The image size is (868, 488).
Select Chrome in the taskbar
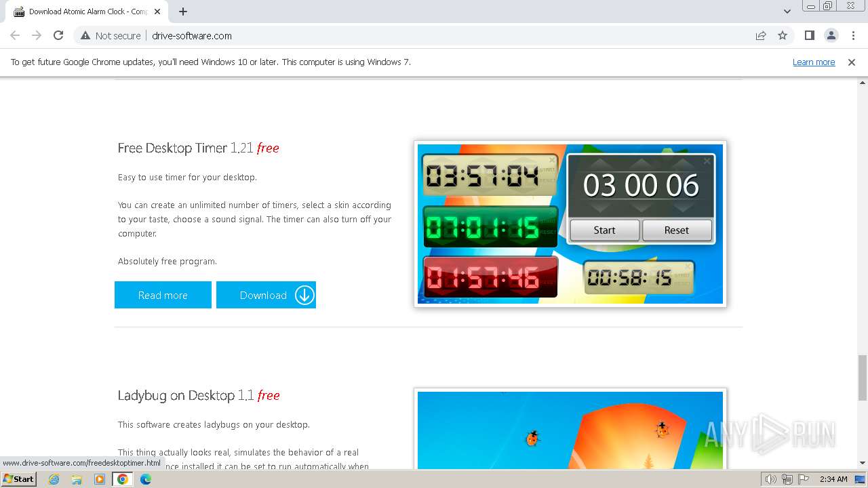coord(123,479)
